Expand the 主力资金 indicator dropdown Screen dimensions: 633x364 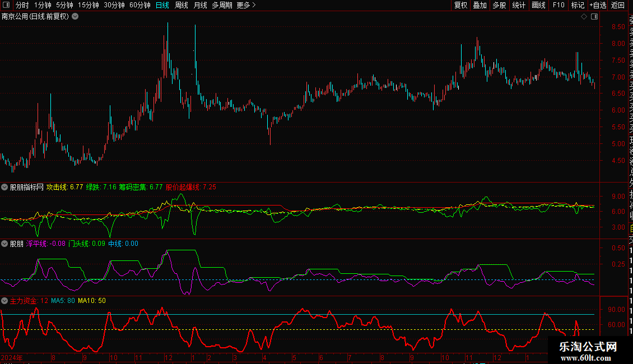pyautogui.click(x=4, y=301)
